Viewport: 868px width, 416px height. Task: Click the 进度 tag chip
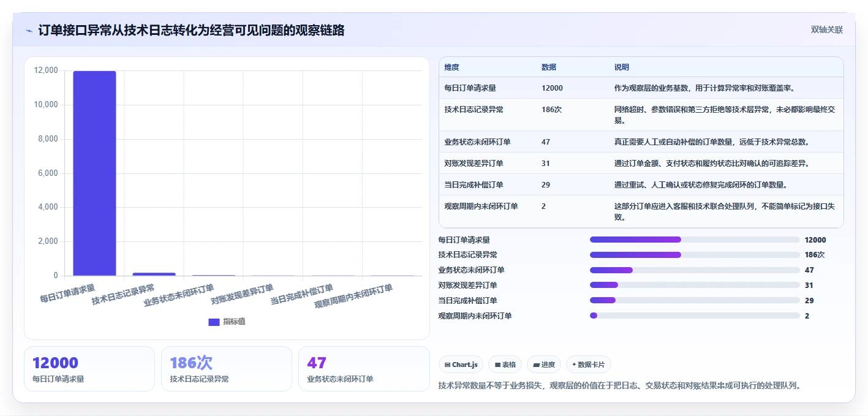(x=544, y=365)
